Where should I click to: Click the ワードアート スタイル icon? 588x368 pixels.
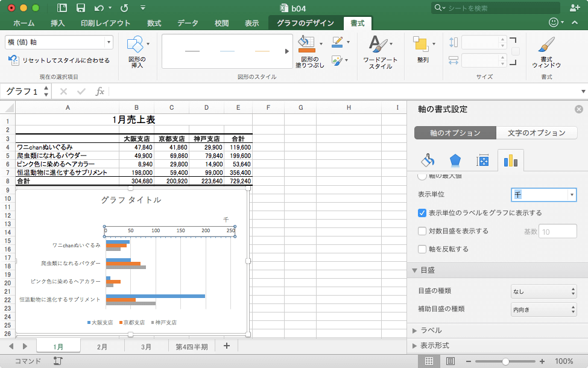pyautogui.click(x=378, y=44)
